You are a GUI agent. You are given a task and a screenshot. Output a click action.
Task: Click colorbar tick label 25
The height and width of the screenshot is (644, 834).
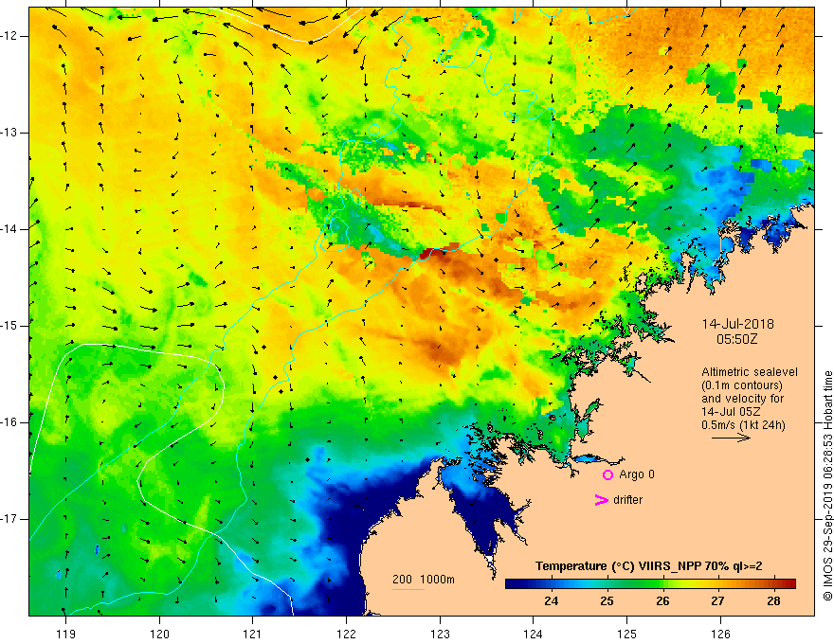point(607,601)
